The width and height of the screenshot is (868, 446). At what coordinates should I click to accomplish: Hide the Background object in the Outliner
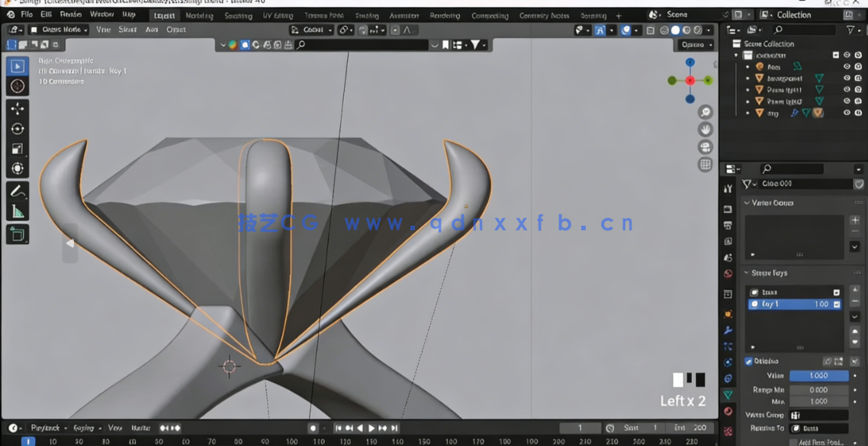[847, 79]
